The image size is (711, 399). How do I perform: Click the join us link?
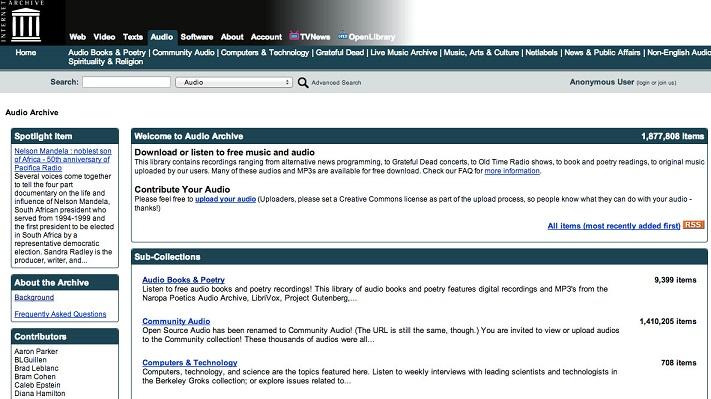pyautogui.click(x=666, y=83)
